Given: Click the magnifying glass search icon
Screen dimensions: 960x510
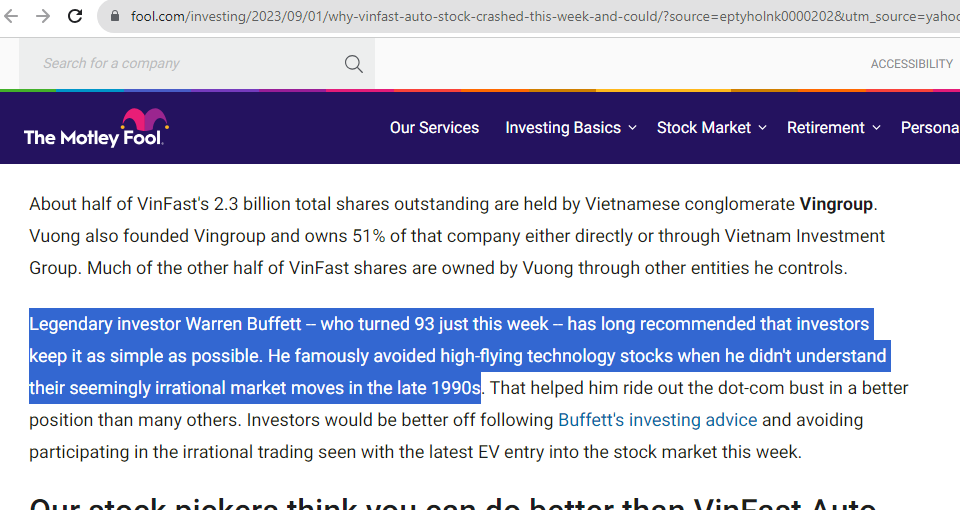Looking at the screenshot, I should [x=354, y=64].
